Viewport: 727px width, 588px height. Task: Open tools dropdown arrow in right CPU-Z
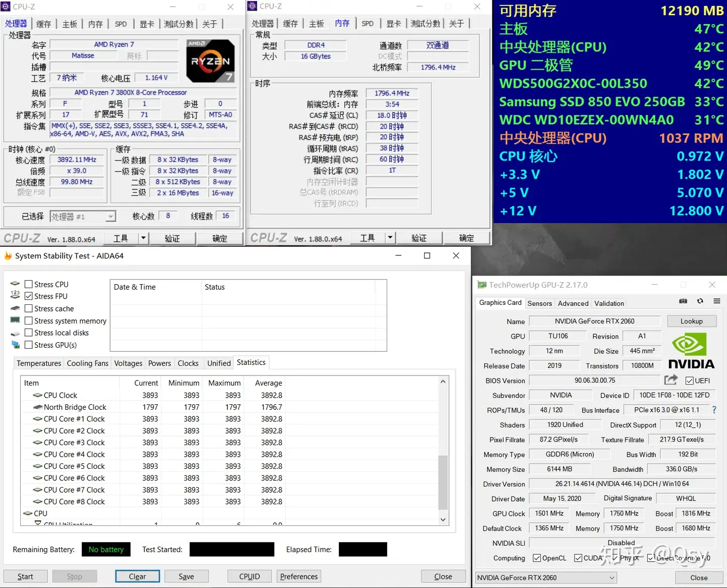(390, 237)
